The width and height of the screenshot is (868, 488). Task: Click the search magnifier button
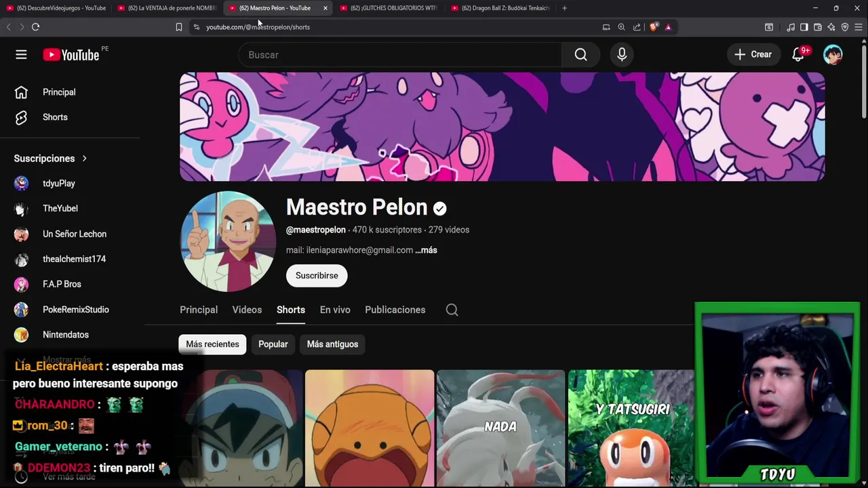pos(580,55)
